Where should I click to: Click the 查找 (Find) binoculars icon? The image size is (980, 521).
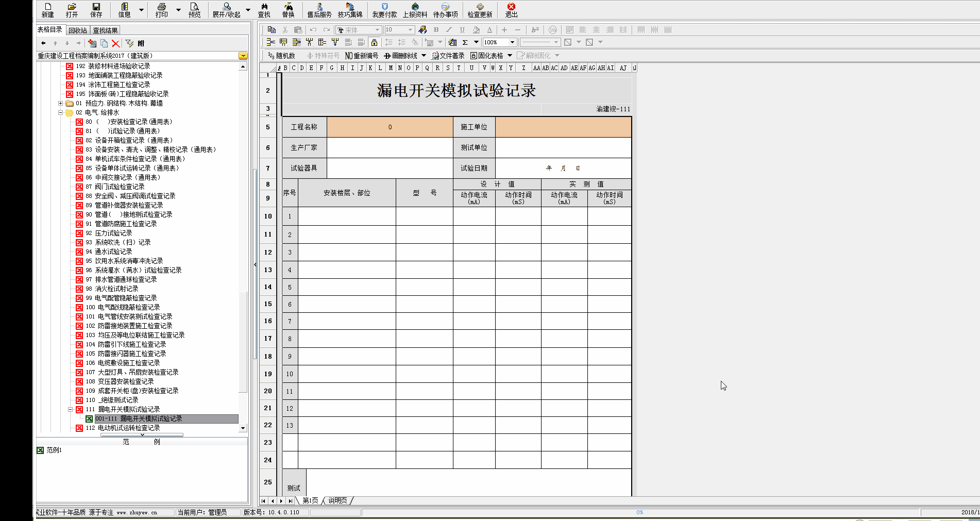point(264,9)
